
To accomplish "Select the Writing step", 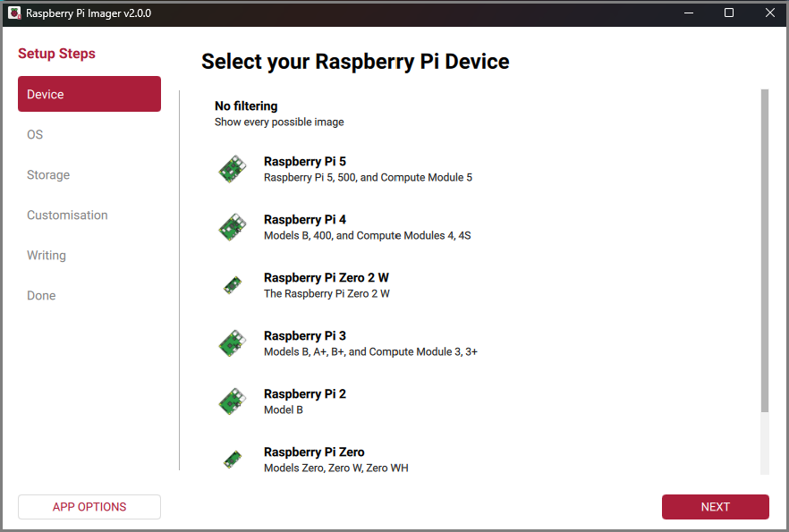I will [89, 255].
